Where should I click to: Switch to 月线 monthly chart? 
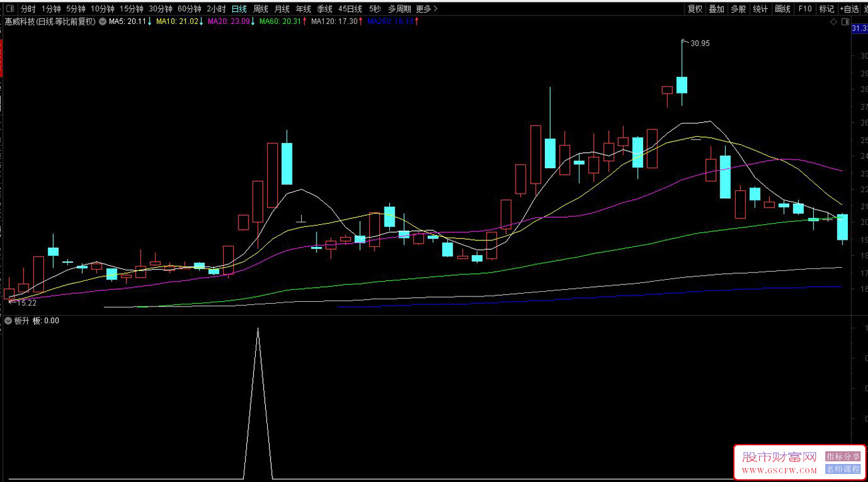pos(282,9)
